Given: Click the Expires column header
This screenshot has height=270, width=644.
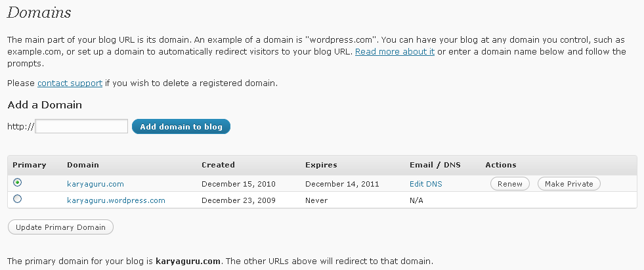Looking at the screenshot, I should (x=321, y=165).
